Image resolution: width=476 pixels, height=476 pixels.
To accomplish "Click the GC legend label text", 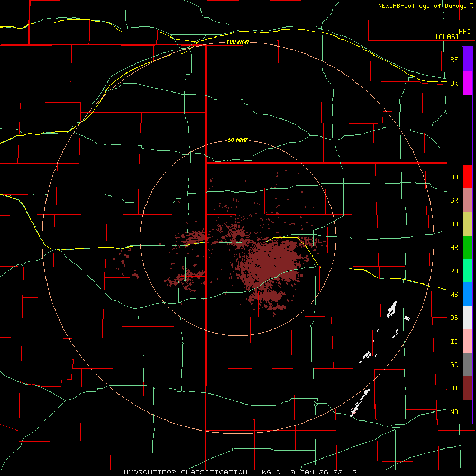I will click(454, 364).
